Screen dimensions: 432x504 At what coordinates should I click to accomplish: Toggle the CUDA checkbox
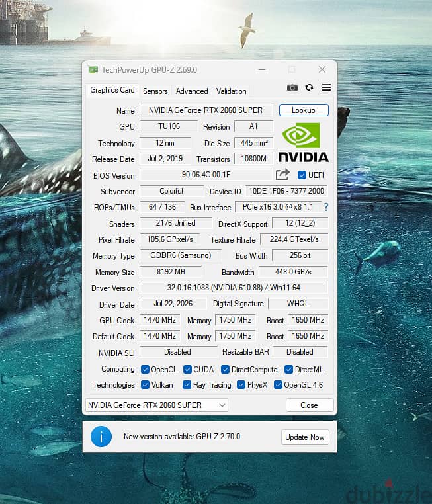tap(187, 369)
